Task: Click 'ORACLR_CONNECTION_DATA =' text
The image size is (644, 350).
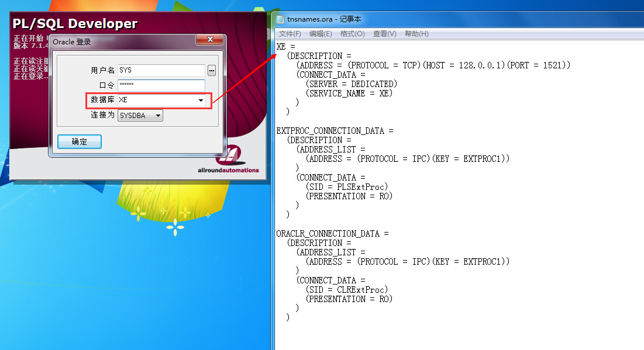Action: click(x=332, y=234)
